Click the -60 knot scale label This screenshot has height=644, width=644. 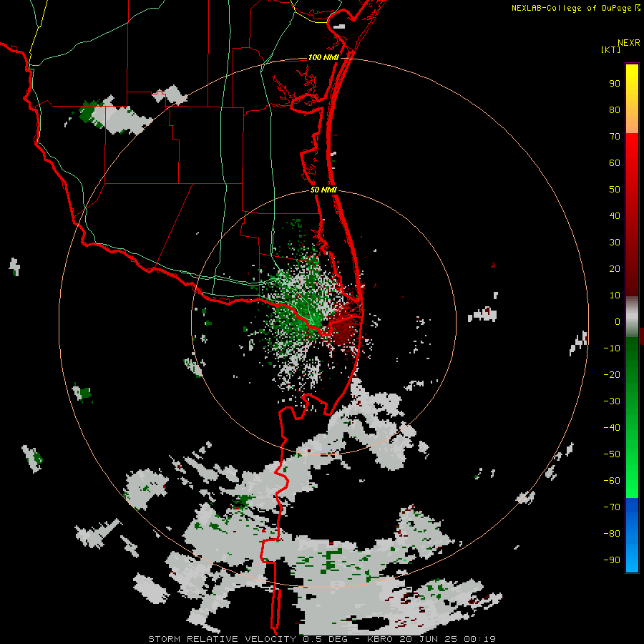point(612,481)
